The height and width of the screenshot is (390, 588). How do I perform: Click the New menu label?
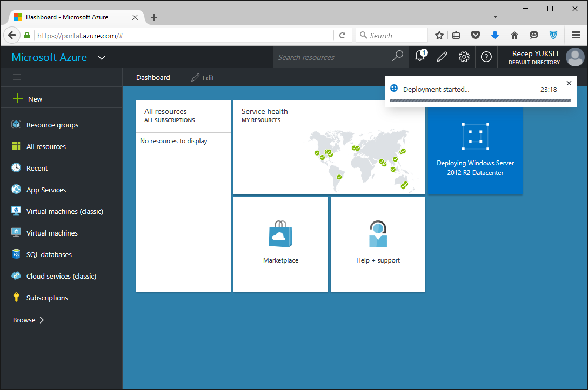click(x=35, y=99)
